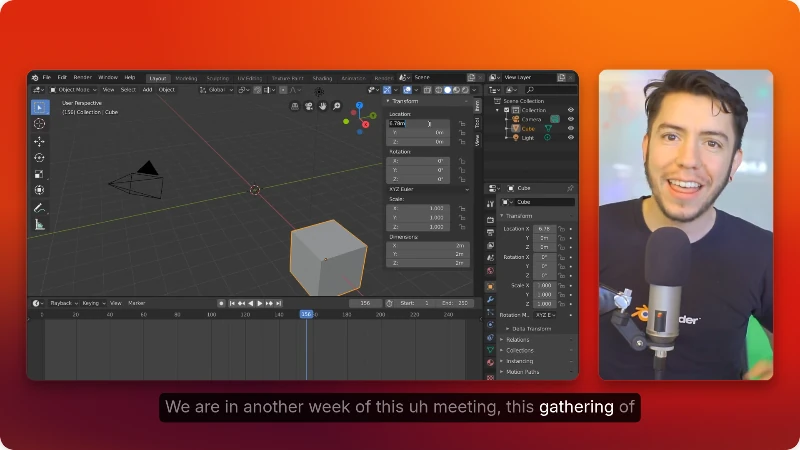Open the viewport Add menu

pyautogui.click(x=147, y=90)
